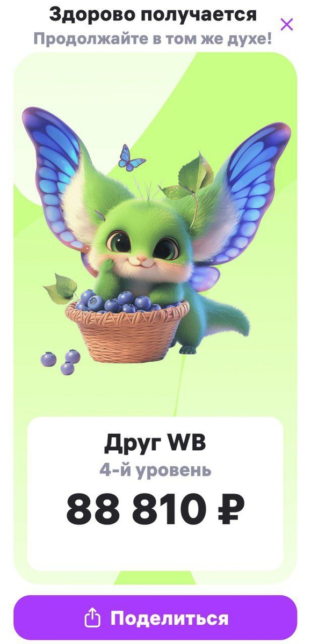This screenshot has height=644, width=311.
Task: Tap the leaf sprout on mascot's head
Action: (x=191, y=177)
